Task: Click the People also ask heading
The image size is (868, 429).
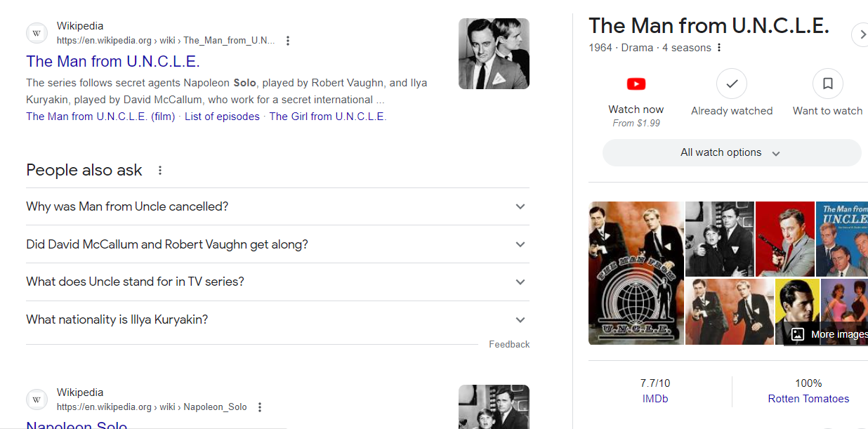Action: [x=84, y=171]
